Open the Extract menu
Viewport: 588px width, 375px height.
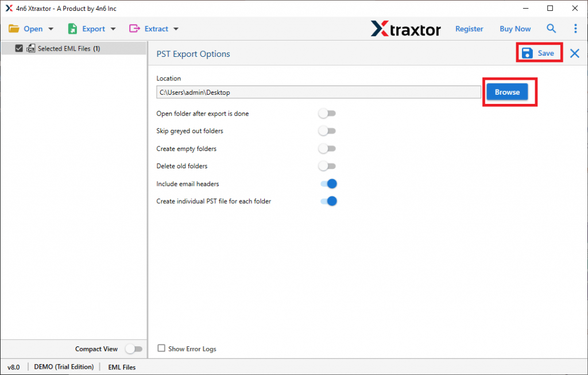[156, 29]
